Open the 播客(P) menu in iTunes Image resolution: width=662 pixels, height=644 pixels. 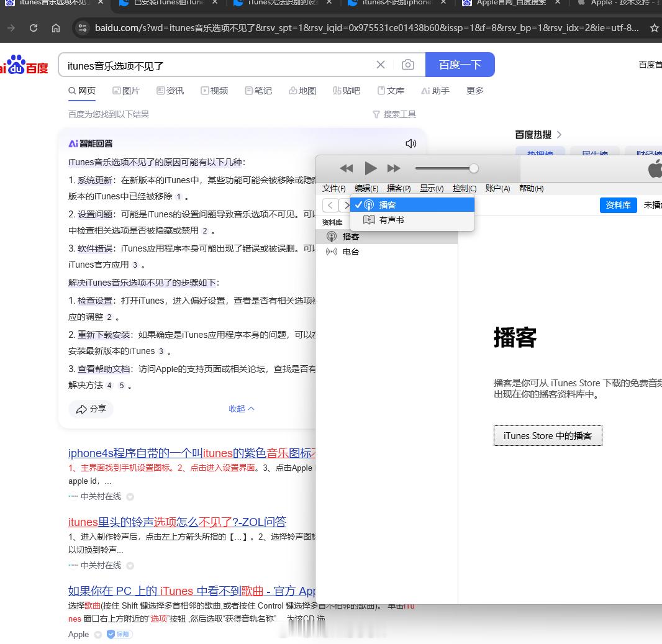tap(399, 188)
